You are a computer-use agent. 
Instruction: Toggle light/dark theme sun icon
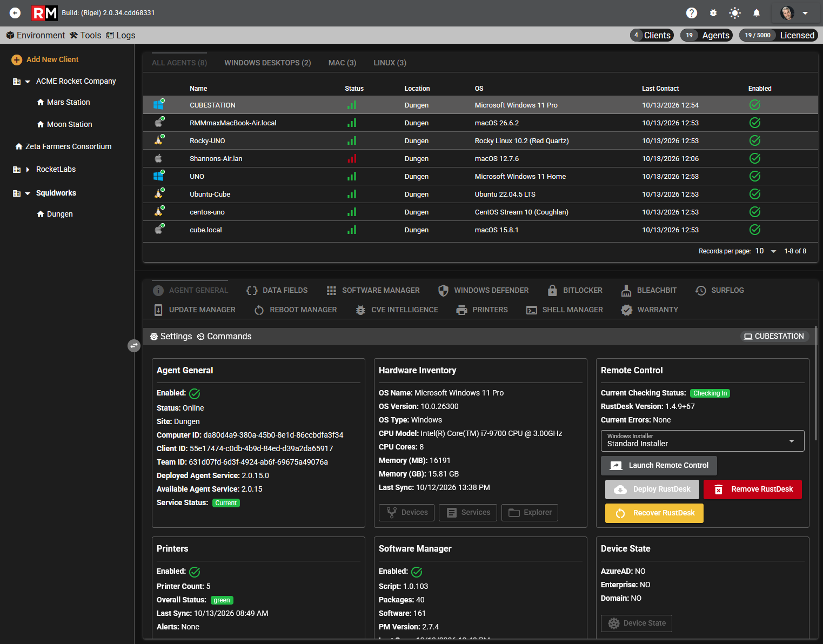[735, 13]
